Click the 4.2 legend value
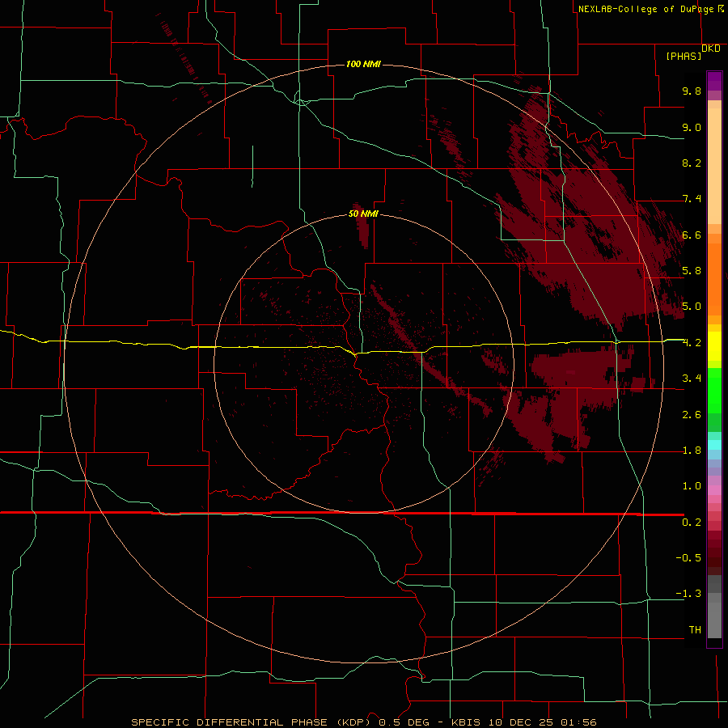The height and width of the screenshot is (728, 728). pos(692,343)
